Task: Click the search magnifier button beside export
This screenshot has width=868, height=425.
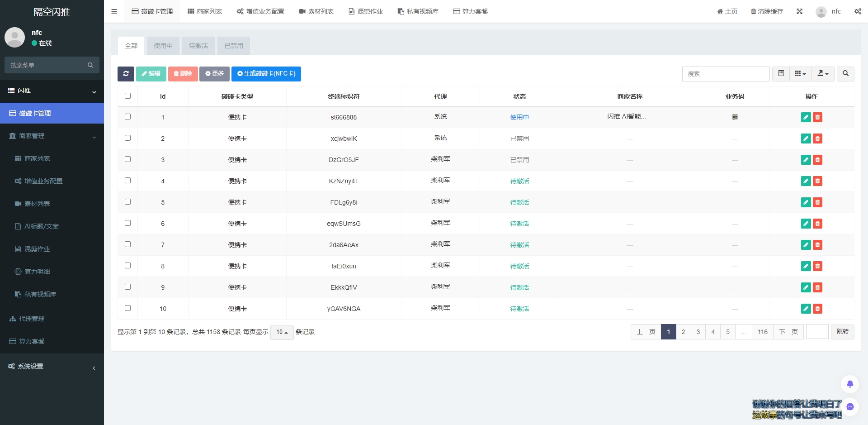Action: coord(845,74)
